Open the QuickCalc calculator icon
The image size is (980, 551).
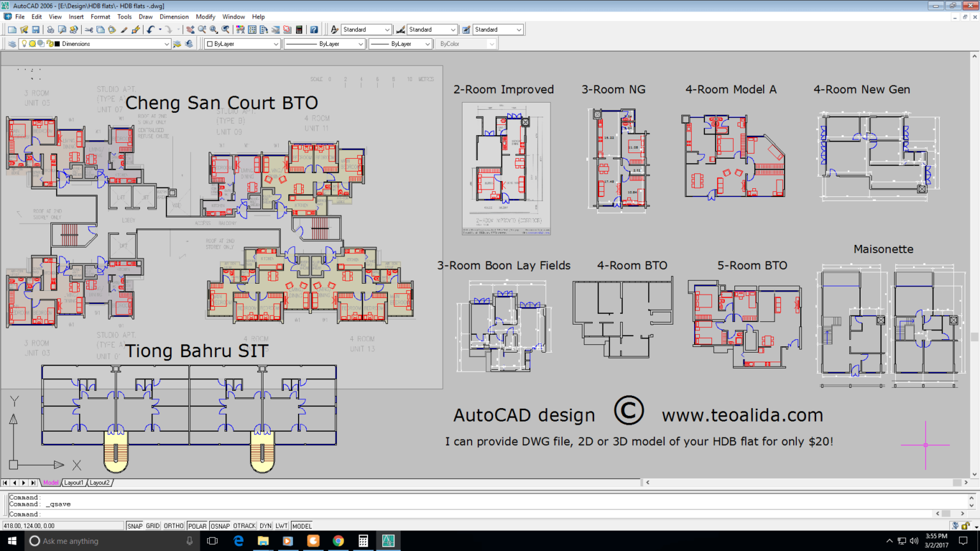[299, 29]
